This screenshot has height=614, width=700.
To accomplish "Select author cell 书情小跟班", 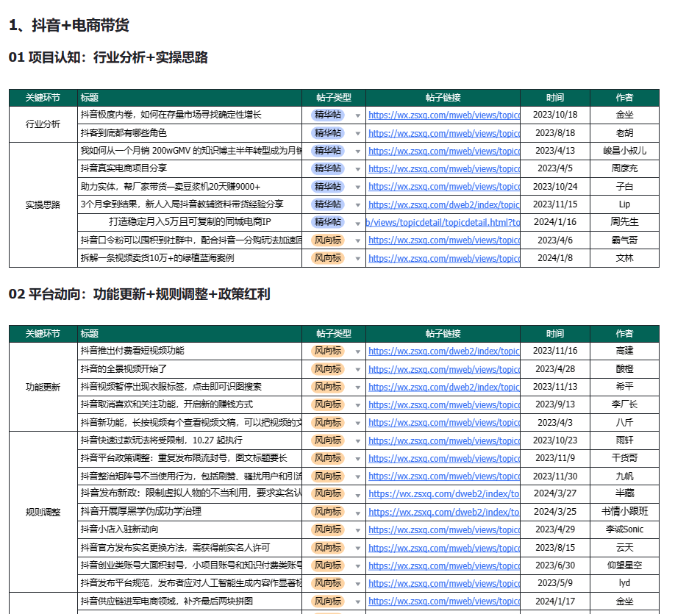I will click(x=624, y=512).
